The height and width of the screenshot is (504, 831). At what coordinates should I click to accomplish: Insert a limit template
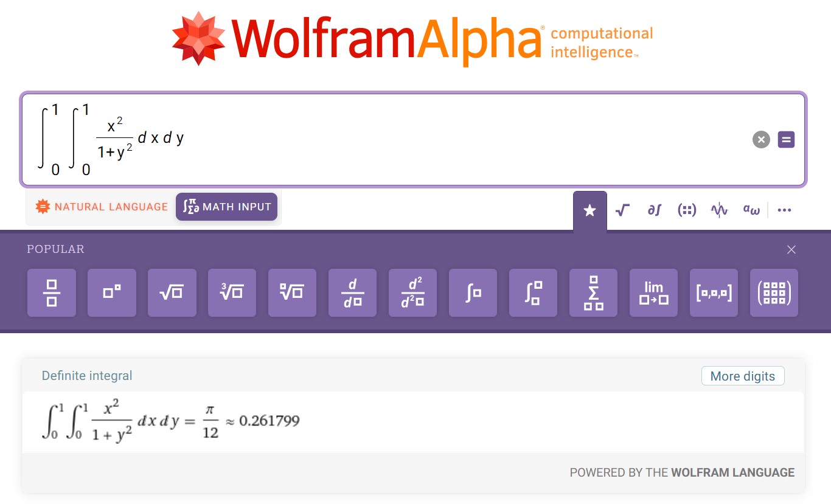pos(654,293)
